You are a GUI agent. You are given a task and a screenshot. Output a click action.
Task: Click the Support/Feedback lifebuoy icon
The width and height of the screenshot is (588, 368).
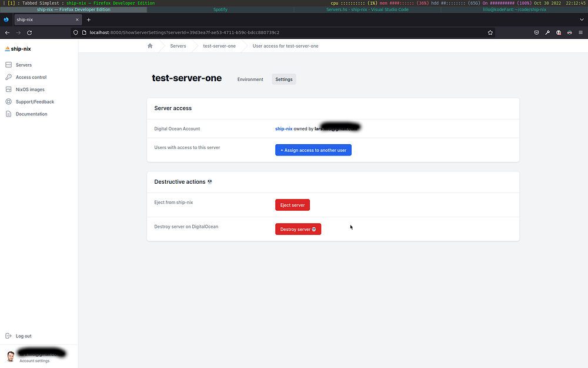coord(9,101)
